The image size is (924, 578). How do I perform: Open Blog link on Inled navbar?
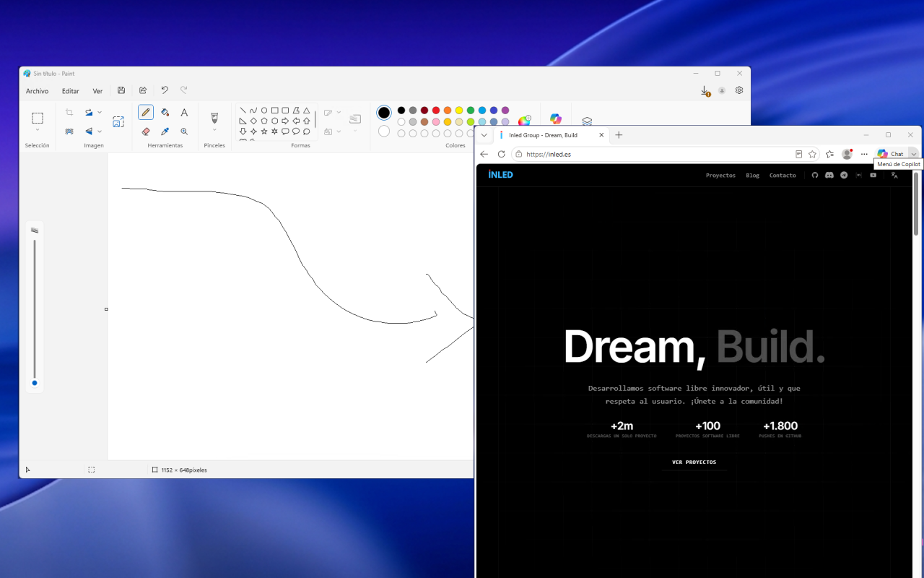point(752,175)
